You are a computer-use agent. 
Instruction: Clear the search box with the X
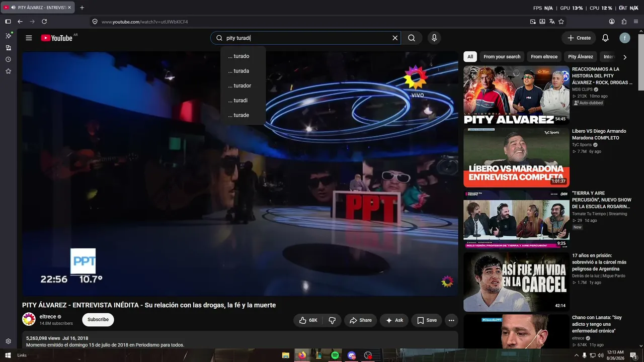pos(395,38)
